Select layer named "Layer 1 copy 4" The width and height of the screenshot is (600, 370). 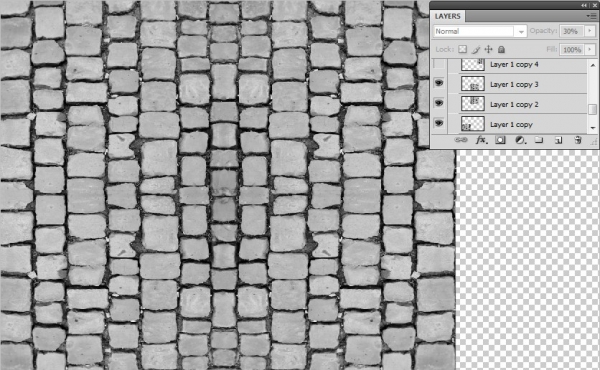pyautogui.click(x=514, y=64)
